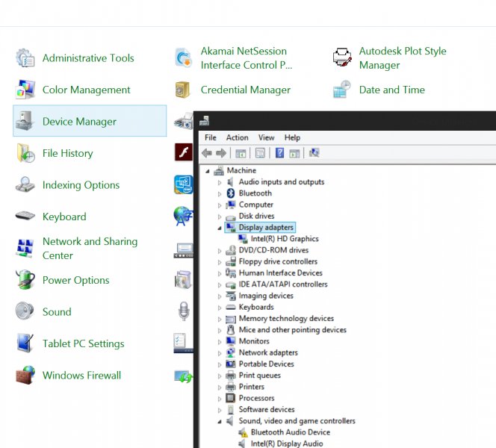The image size is (496, 448).
Task: Expand Network adapters arrow
Action: [x=220, y=353]
